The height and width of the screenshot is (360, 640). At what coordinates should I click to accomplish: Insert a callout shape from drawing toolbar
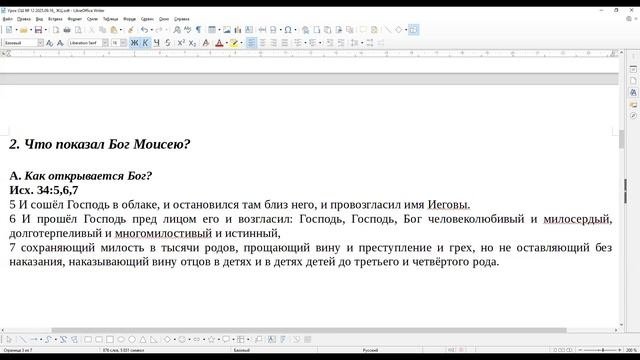coord(226,340)
